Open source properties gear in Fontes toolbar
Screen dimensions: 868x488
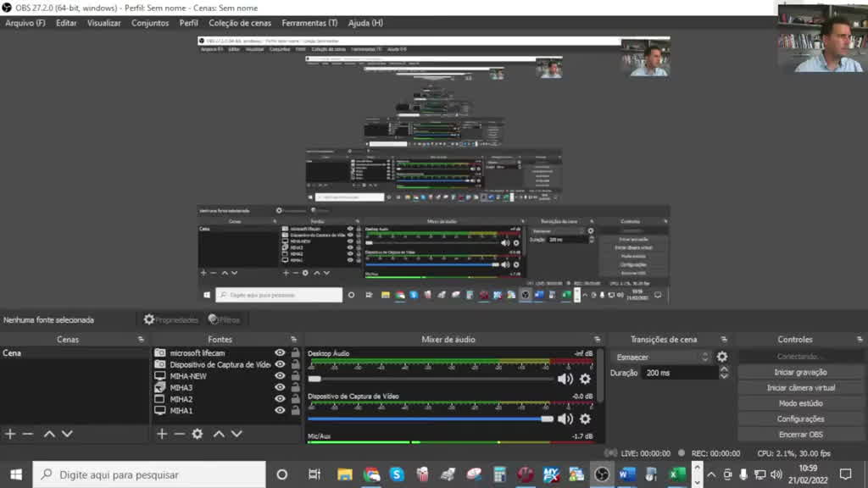point(198,434)
